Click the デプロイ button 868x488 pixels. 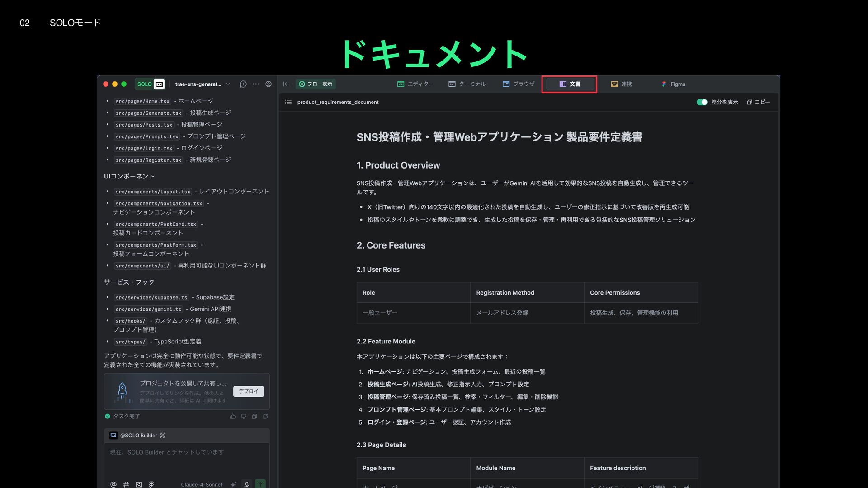coord(248,391)
